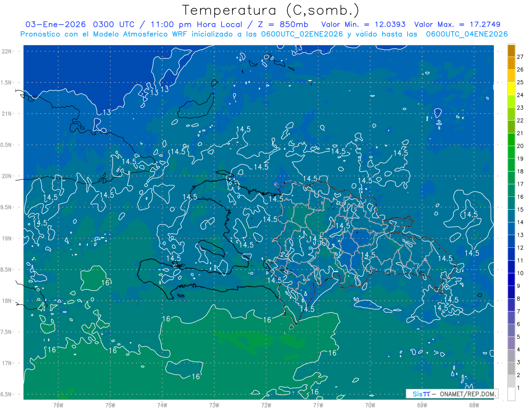The image size is (532, 411).
Task: Click the "Valor Min. = 12.0393" value
Action: (x=364, y=24)
